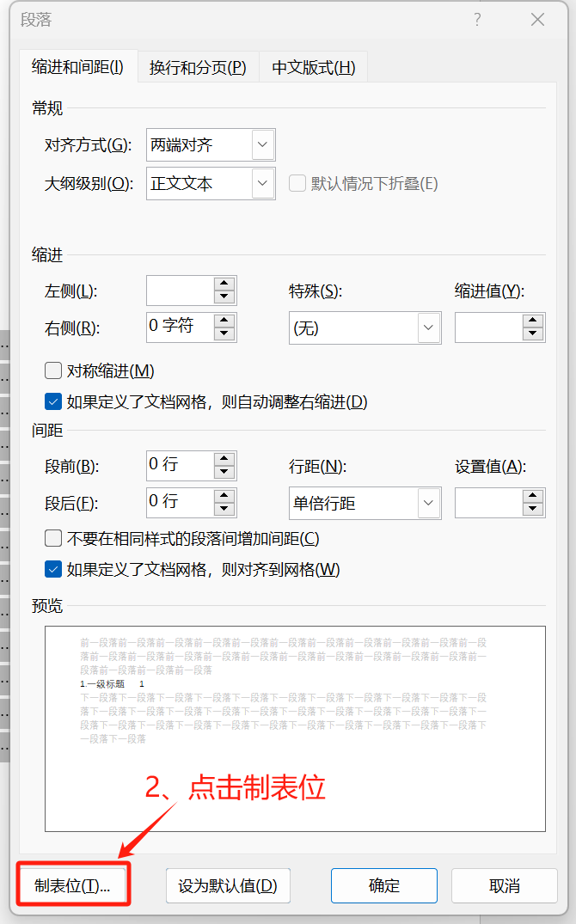The width and height of the screenshot is (576, 924).
Task: Enable the 对称缩进 checkbox
Action: coord(53,370)
